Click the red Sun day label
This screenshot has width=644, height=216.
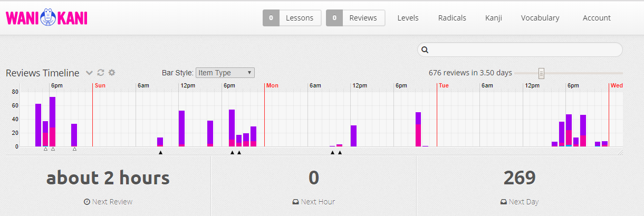100,85
